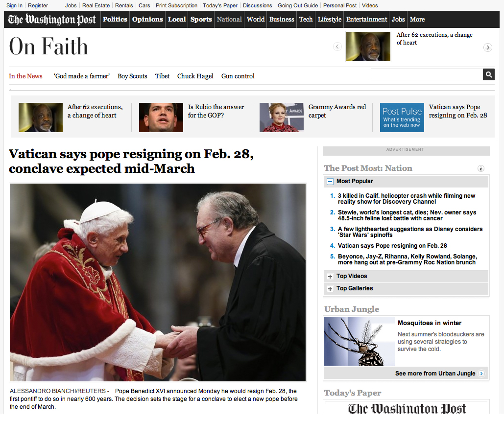Screen dimensions: 504x422
Task: Click the Washington Post logo
Action: [52, 19]
